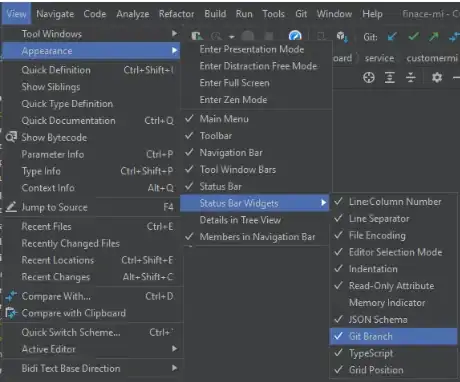Image resolution: width=460 pixels, height=382 pixels.
Task: Toggle Read-Only Attribute widget
Action: pos(393,286)
